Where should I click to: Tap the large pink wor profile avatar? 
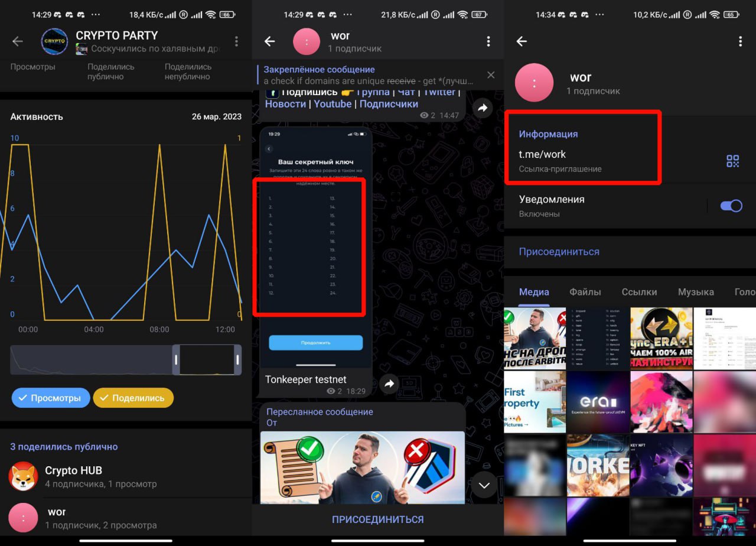(x=534, y=83)
